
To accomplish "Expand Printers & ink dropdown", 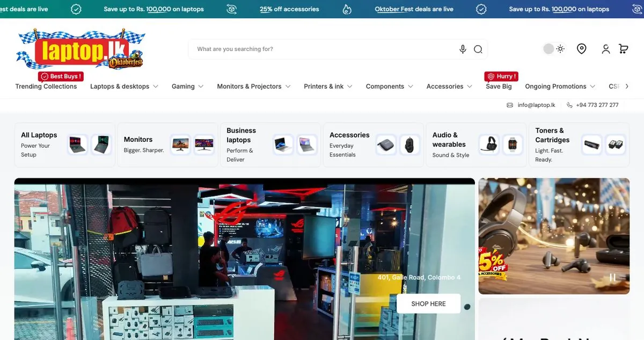I will tap(328, 86).
